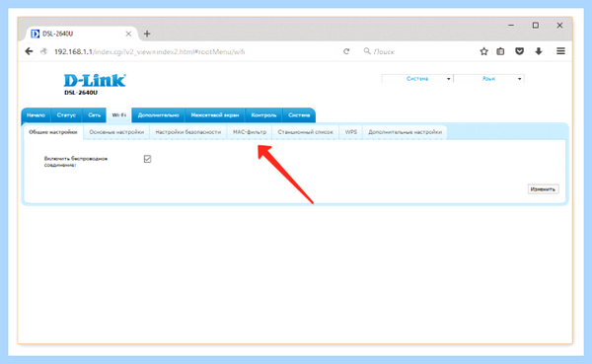Screen dimensions: 592x364
Task: Open downloads arrow icon
Action: click(539, 51)
